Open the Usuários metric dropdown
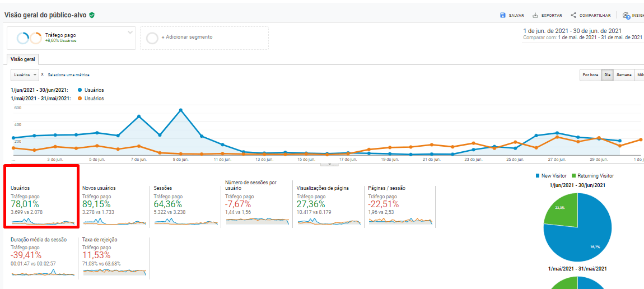This screenshot has height=289, width=644. pyautogui.click(x=25, y=74)
